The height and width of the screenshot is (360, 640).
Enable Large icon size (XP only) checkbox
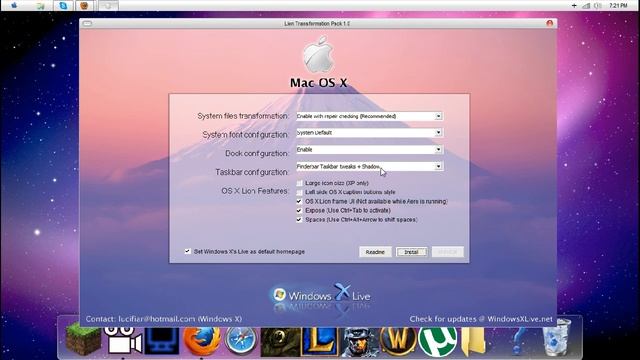tap(300, 183)
